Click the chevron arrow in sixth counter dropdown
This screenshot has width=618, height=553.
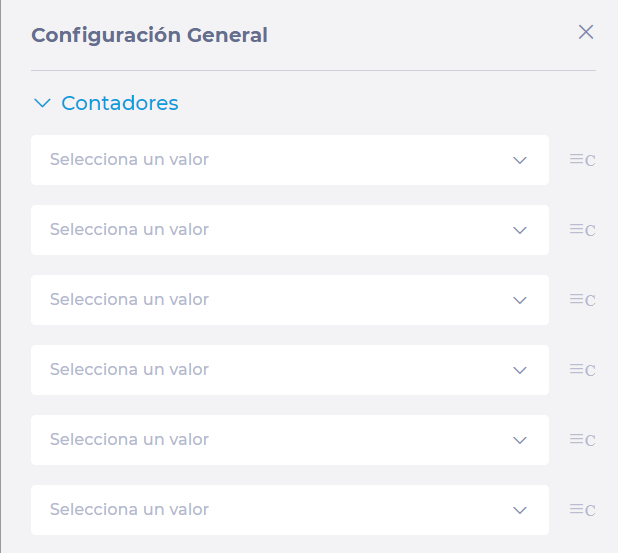click(x=519, y=510)
